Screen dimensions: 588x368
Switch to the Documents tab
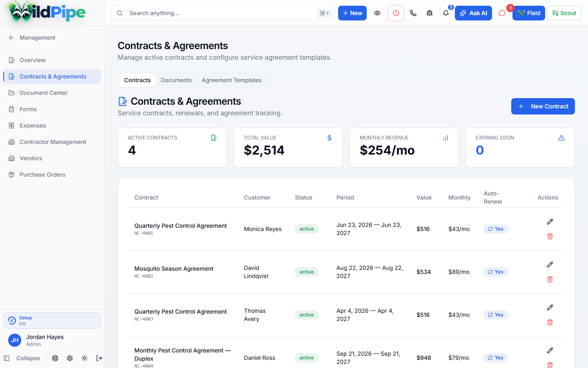176,80
